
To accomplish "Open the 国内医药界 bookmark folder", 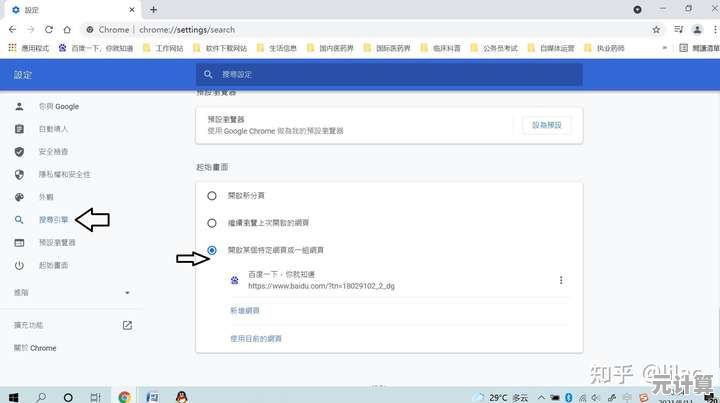I will (331, 48).
